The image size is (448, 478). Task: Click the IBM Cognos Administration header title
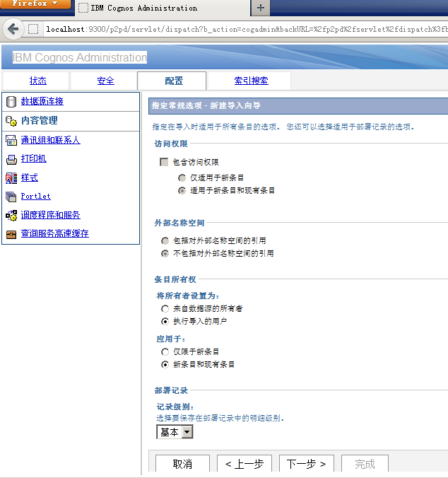[79, 57]
